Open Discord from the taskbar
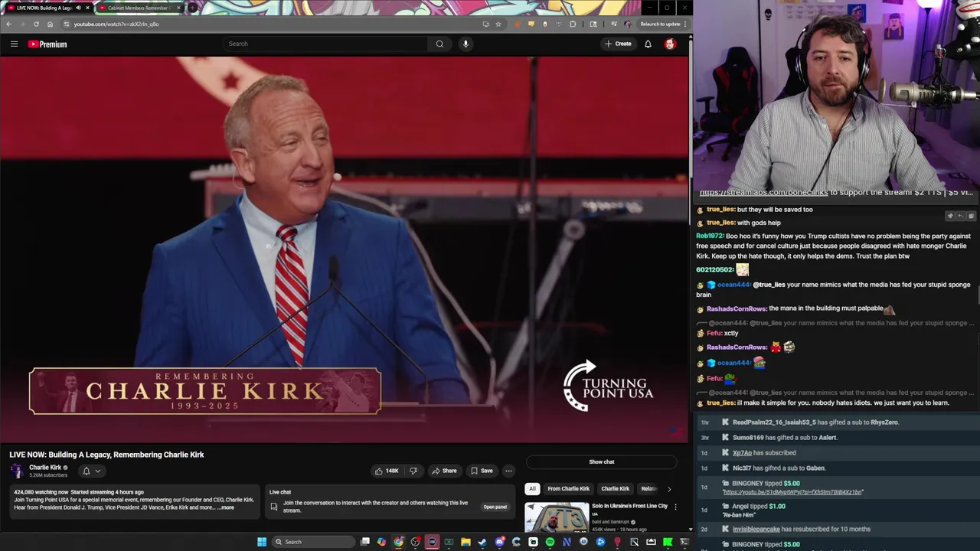This screenshot has width=980, height=551. [499, 542]
